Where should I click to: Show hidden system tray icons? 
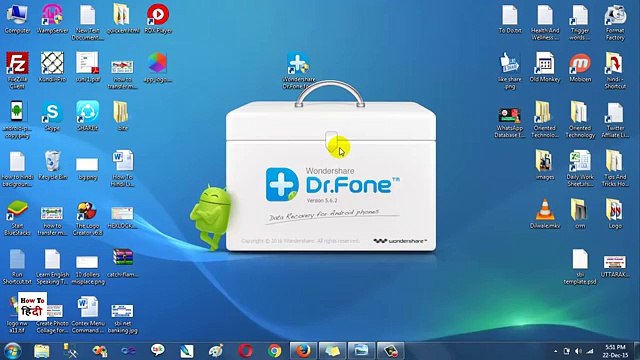pyautogui.click(x=556, y=351)
